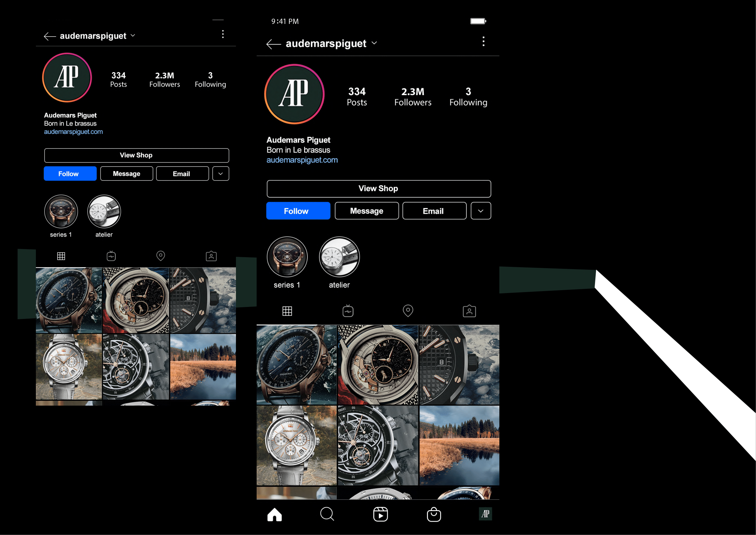Open audemarspiguet.com link in right profile
The height and width of the screenshot is (535, 756).
tap(302, 160)
